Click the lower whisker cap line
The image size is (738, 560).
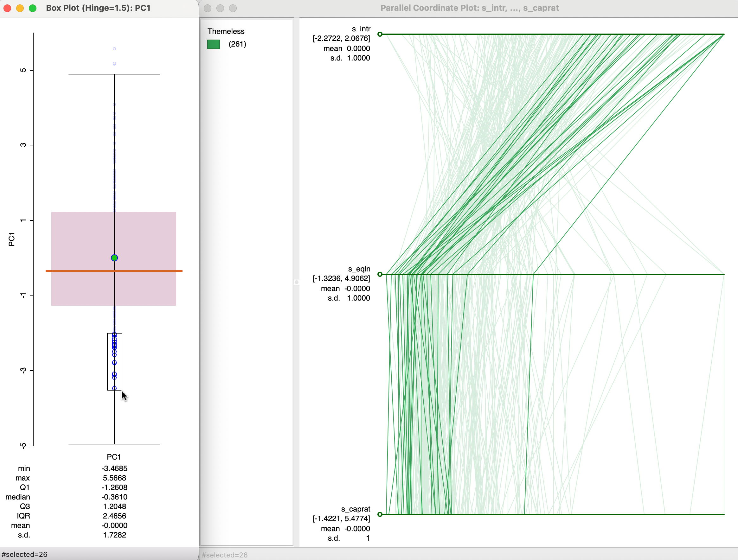click(114, 444)
